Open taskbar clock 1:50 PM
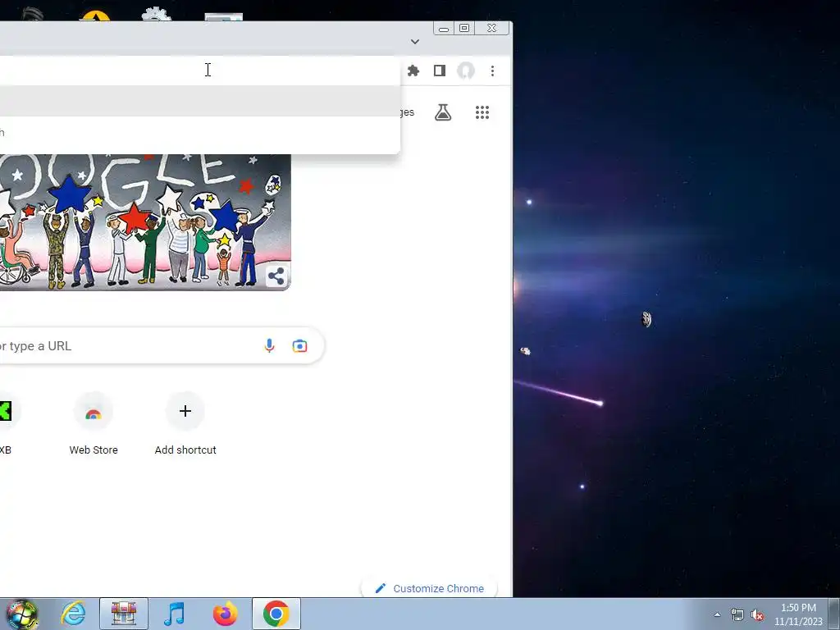This screenshot has width=840, height=630. pyautogui.click(x=798, y=614)
